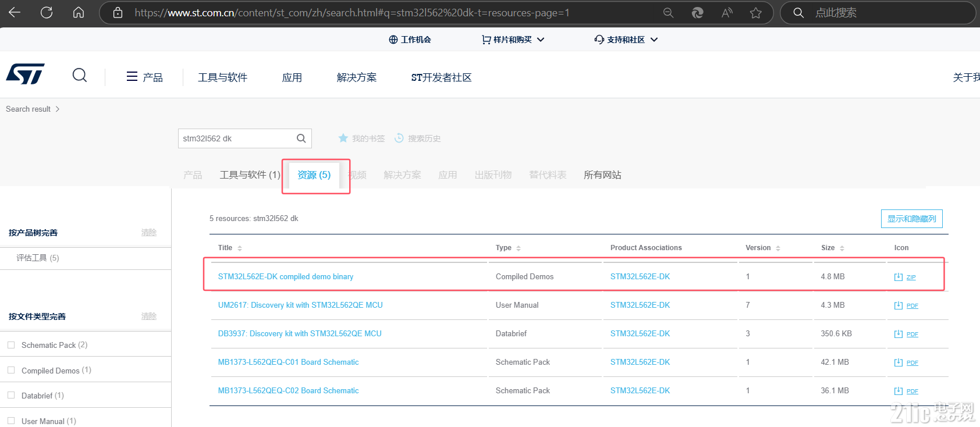
Task: Reload the page with the refresh icon
Action: point(47,12)
